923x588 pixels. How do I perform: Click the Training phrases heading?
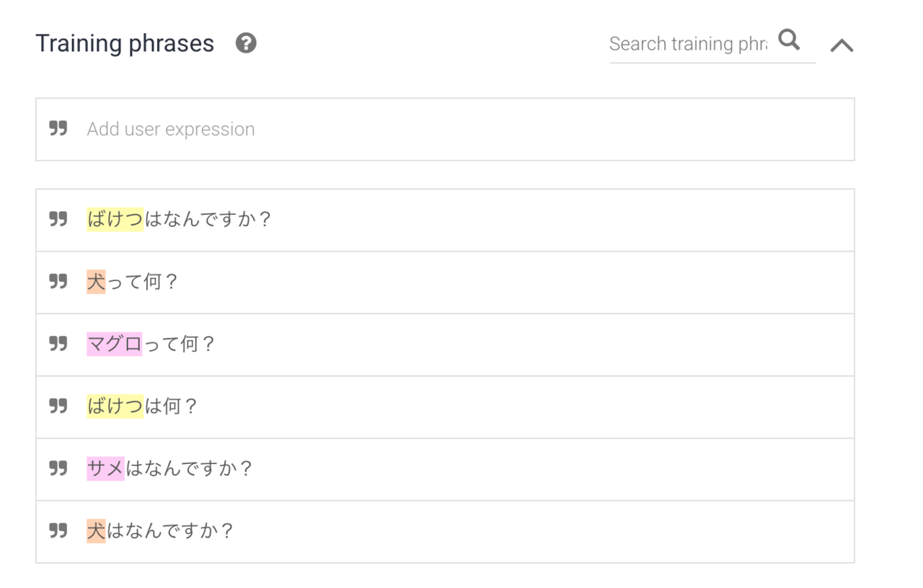point(125,44)
